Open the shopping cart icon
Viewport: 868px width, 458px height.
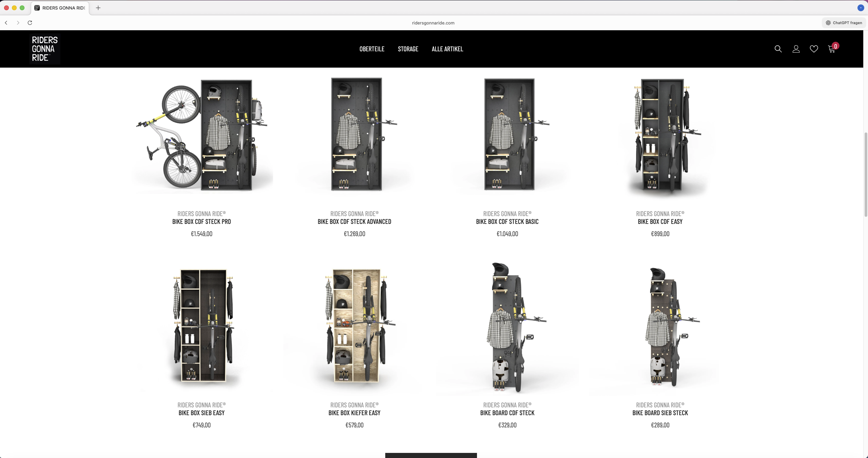(832, 49)
